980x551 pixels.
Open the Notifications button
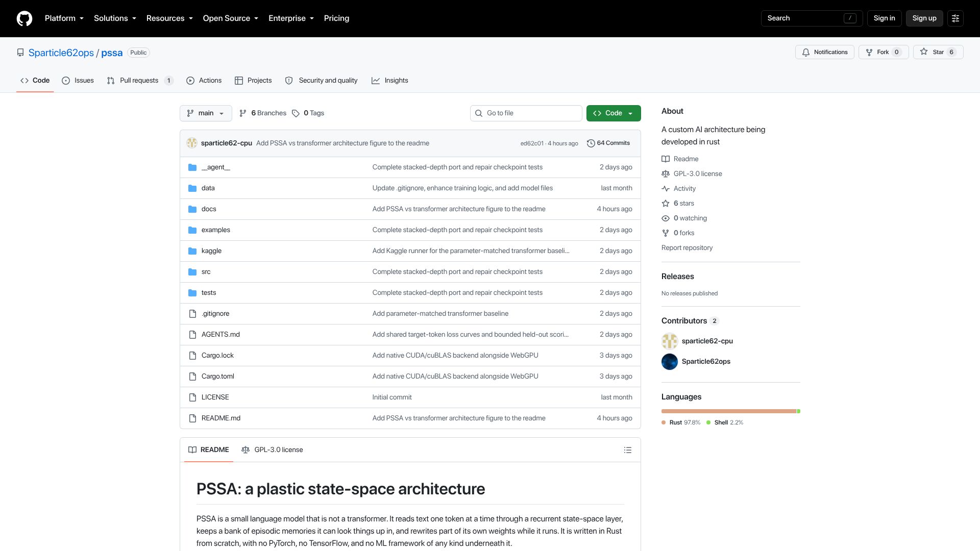pos(824,52)
